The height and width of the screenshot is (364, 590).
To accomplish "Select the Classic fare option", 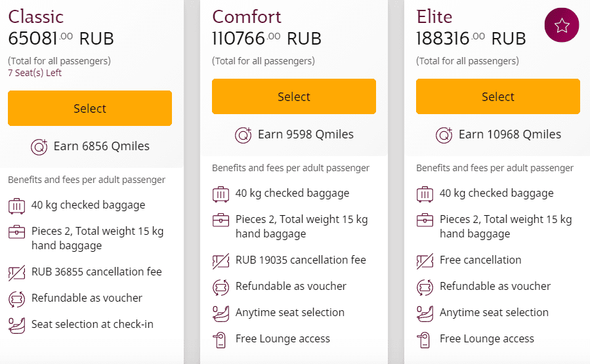I will pyautogui.click(x=90, y=108).
